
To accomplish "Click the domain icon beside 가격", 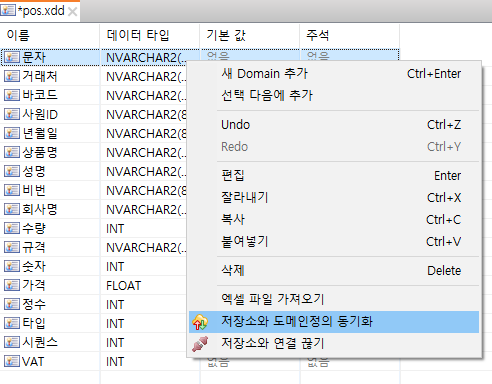I will (x=12, y=285).
